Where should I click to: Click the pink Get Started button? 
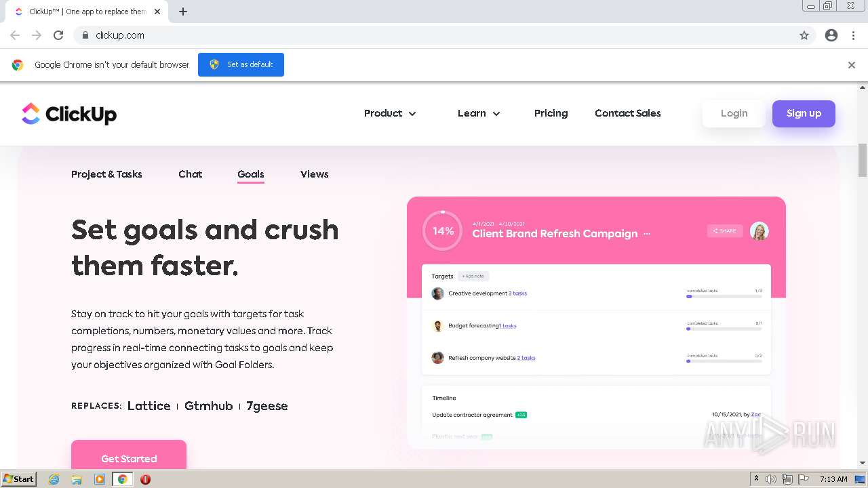pyautogui.click(x=129, y=455)
